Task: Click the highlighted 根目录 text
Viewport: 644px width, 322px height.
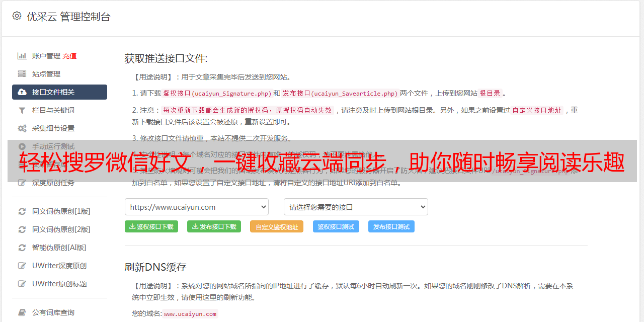Action: click(x=490, y=93)
